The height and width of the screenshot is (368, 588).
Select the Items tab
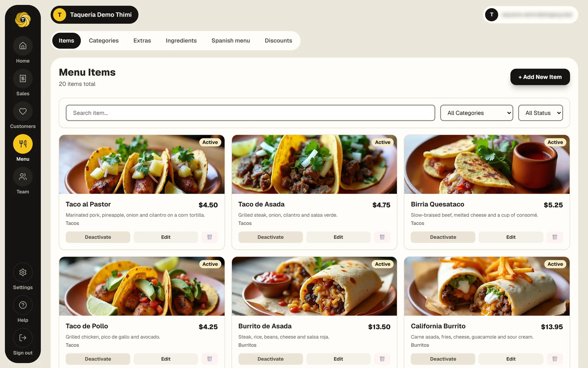click(67, 40)
